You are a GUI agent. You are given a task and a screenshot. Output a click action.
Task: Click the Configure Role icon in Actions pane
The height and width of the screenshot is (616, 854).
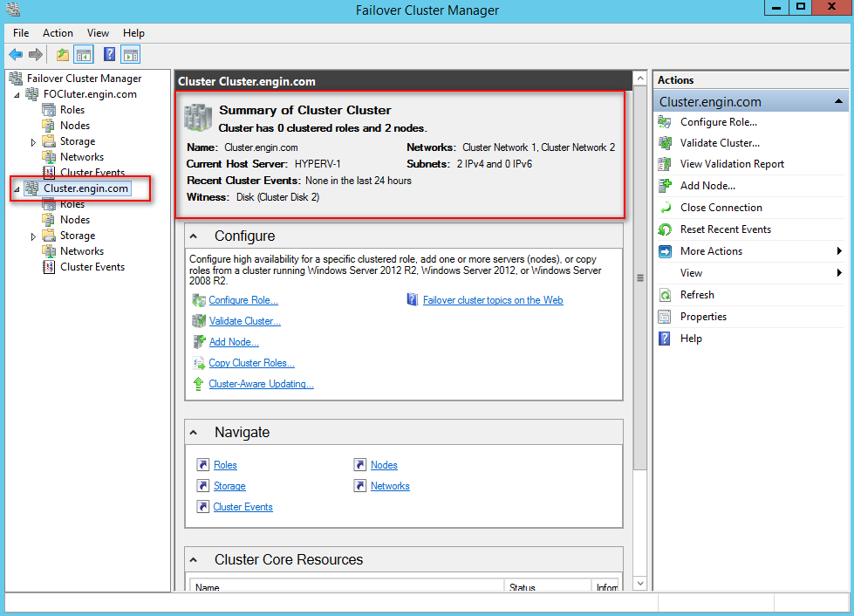(665, 122)
